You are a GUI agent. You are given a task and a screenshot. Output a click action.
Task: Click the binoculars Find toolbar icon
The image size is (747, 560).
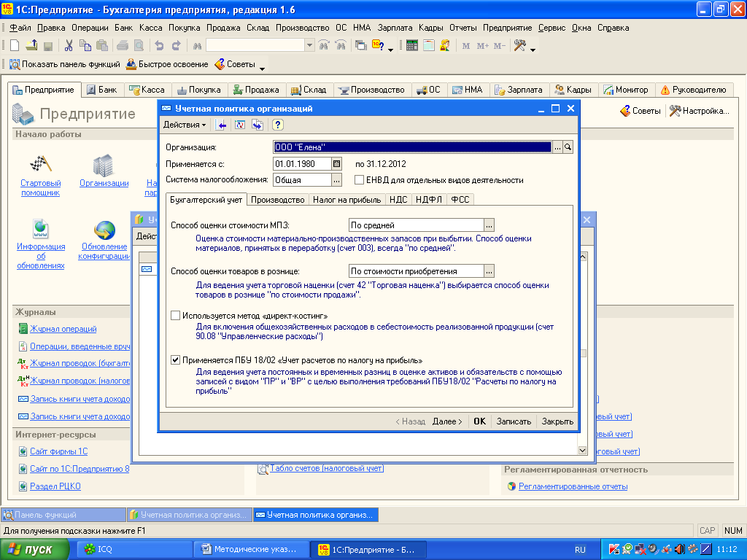coord(197,46)
